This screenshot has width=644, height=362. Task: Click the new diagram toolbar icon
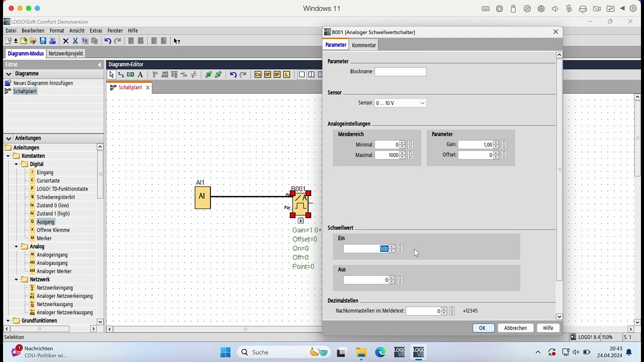tap(8, 41)
